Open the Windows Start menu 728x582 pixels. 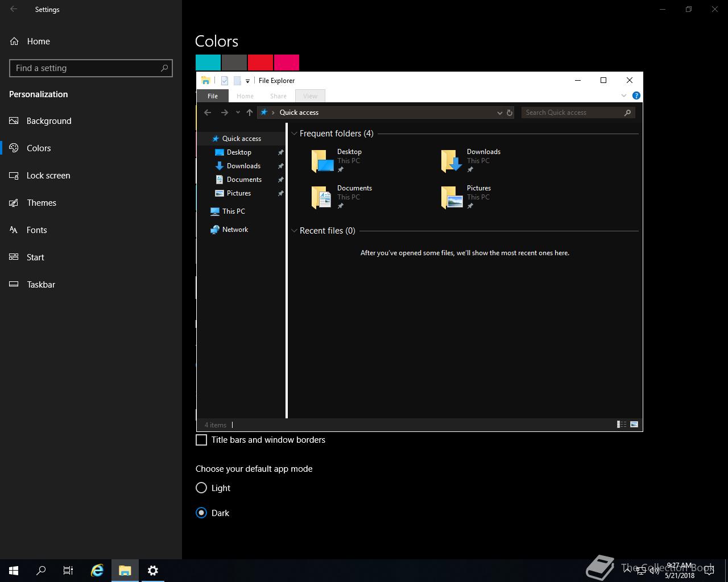coord(14,571)
